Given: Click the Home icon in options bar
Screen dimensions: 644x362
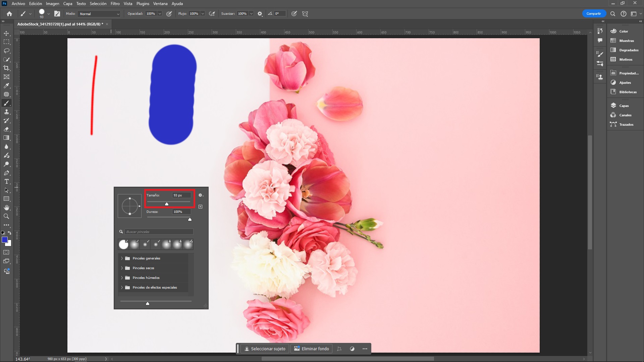Looking at the screenshot, I should (x=9, y=14).
